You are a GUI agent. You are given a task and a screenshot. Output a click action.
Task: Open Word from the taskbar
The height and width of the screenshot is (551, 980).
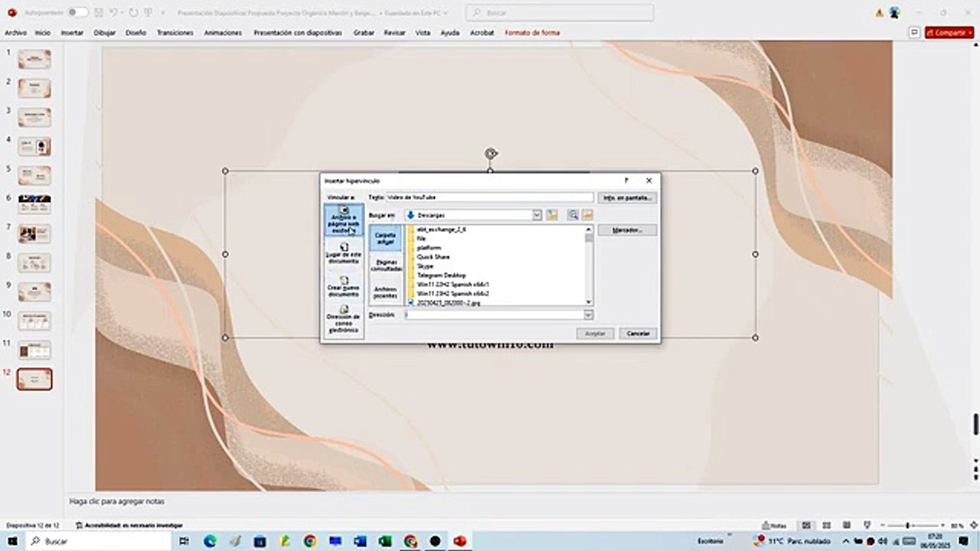pyautogui.click(x=360, y=541)
